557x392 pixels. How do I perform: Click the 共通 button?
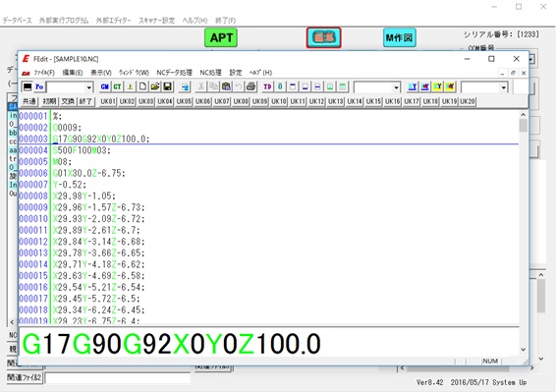coord(29,101)
